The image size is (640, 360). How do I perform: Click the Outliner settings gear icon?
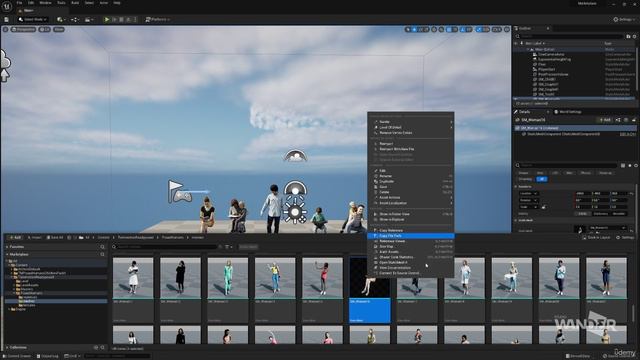tap(635, 36)
